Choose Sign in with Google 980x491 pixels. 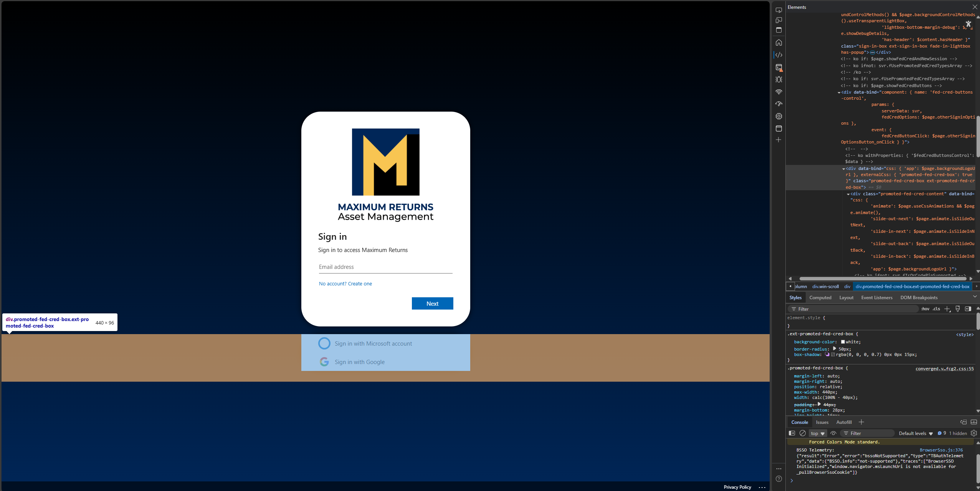coord(385,362)
